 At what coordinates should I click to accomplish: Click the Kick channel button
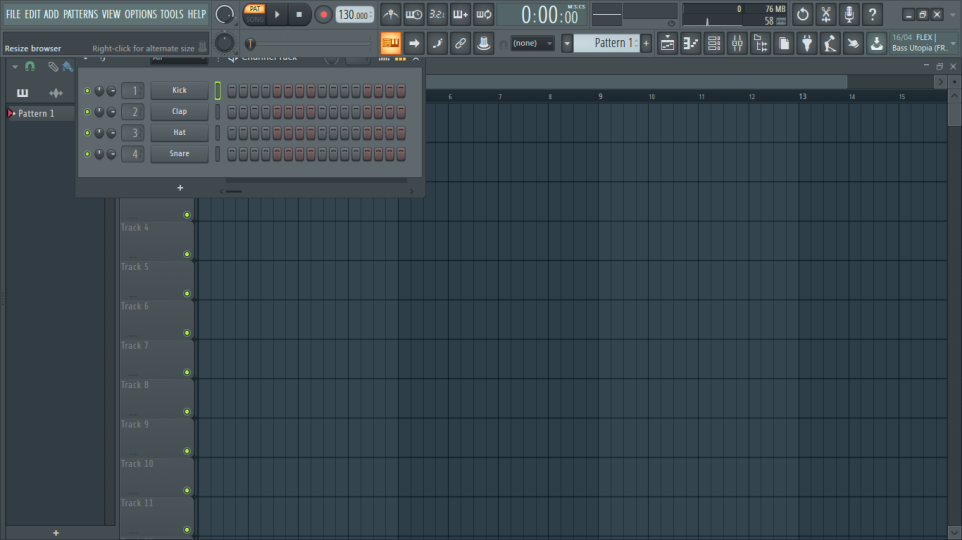point(179,90)
